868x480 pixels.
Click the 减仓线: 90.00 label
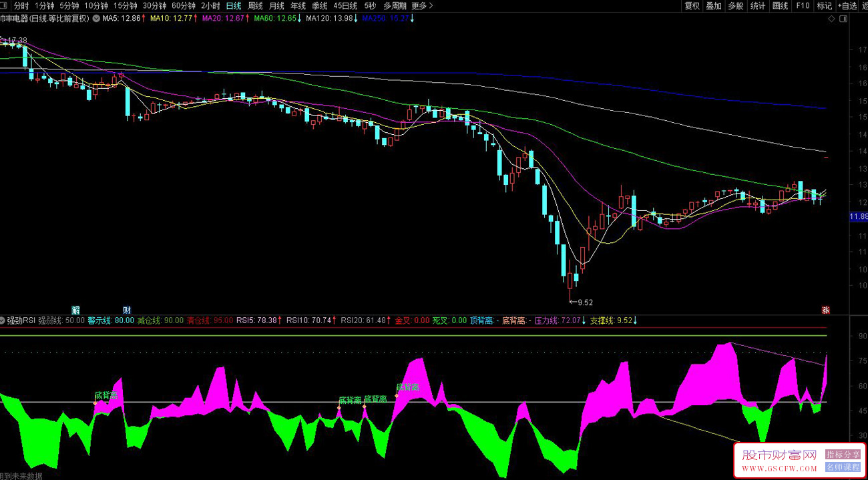[160, 320]
